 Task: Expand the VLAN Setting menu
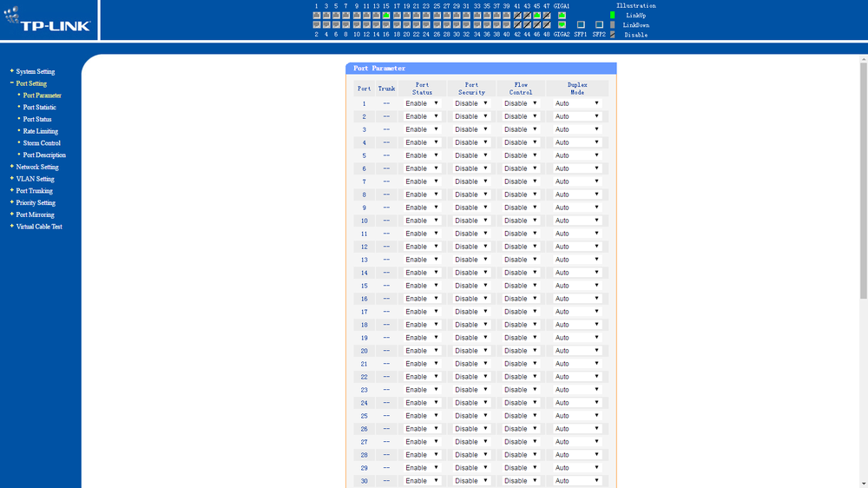pos(35,179)
